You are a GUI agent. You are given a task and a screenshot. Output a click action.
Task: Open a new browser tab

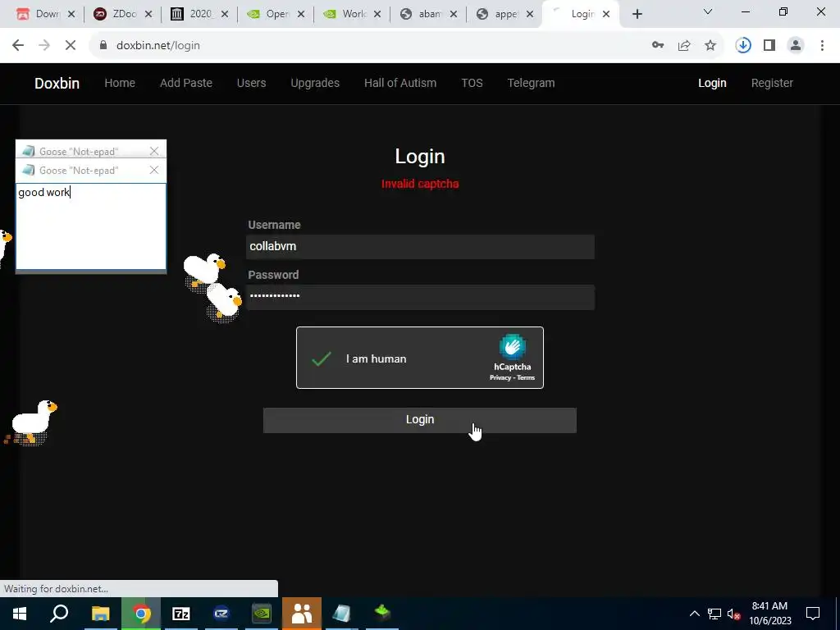[x=637, y=14]
